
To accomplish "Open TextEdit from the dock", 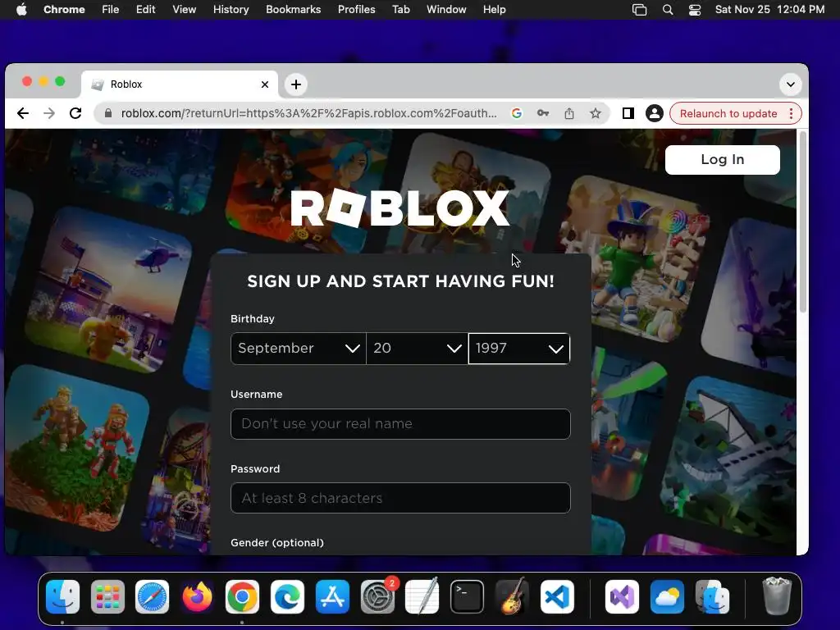I will coord(422,597).
